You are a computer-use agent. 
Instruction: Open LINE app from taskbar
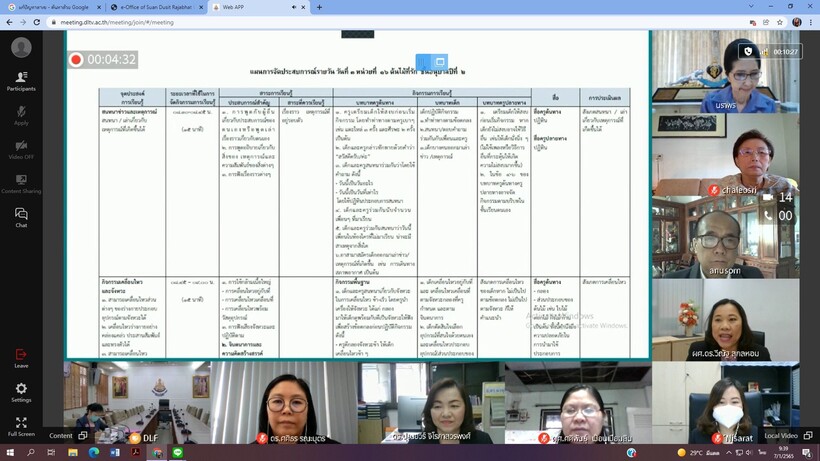177,453
